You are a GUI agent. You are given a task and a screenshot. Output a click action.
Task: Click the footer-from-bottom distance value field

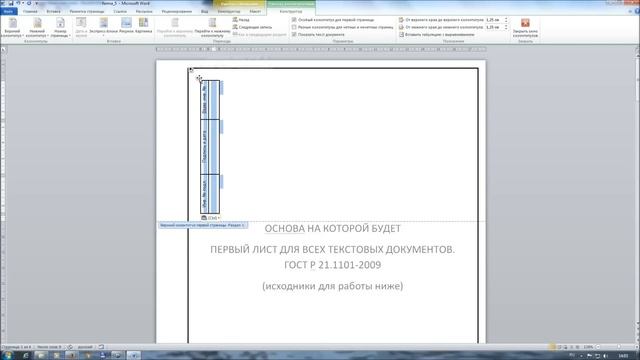[x=494, y=27]
